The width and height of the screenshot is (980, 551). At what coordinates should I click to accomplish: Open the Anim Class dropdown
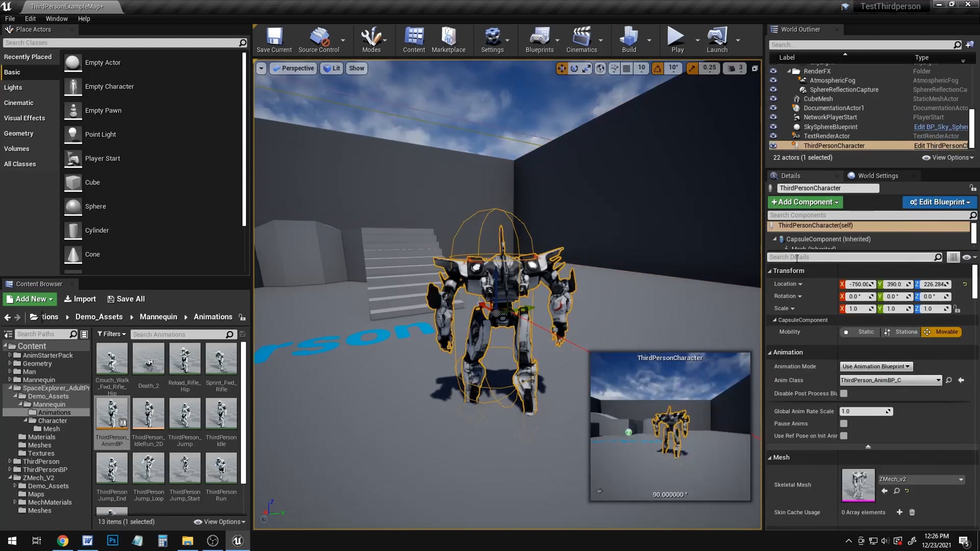coord(891,380)
